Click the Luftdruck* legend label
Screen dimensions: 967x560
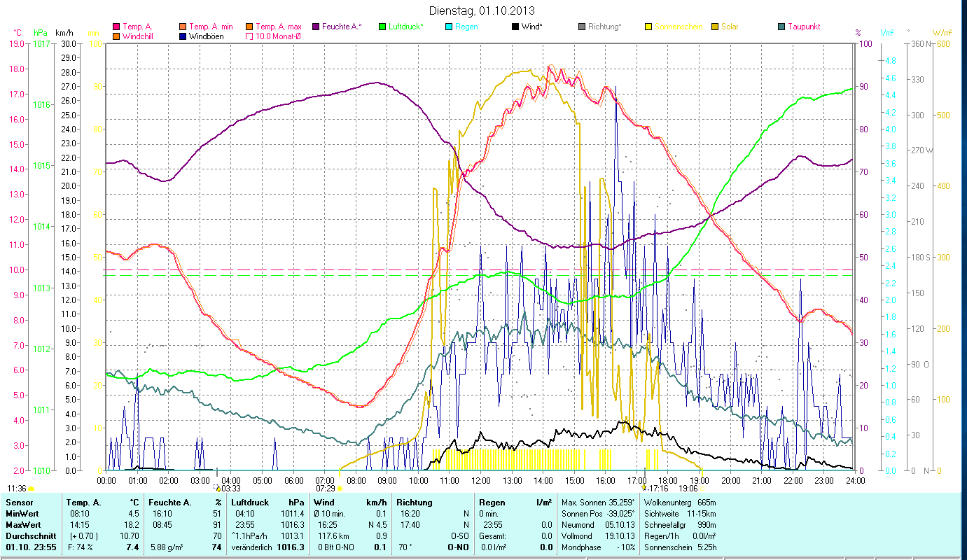(405, 27)
